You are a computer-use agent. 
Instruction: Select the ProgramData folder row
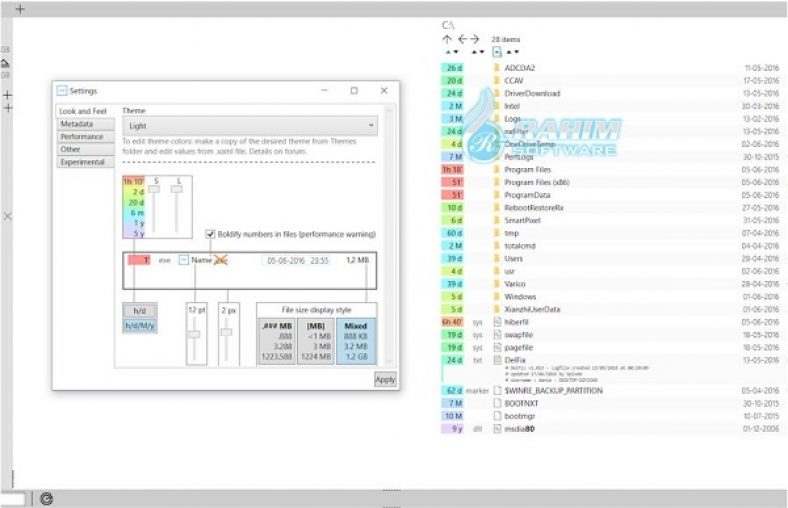coord(610,195)
